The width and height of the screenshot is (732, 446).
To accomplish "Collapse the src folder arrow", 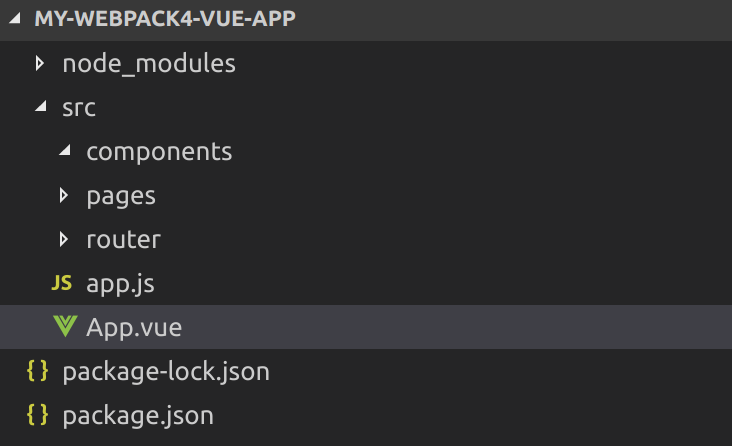I will click(41, 106).
